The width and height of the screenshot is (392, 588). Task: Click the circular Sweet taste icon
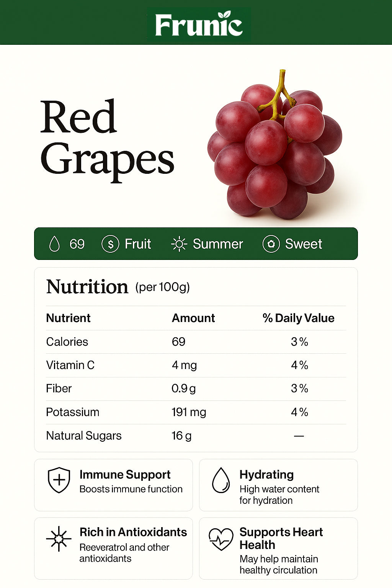pos(271,244)
